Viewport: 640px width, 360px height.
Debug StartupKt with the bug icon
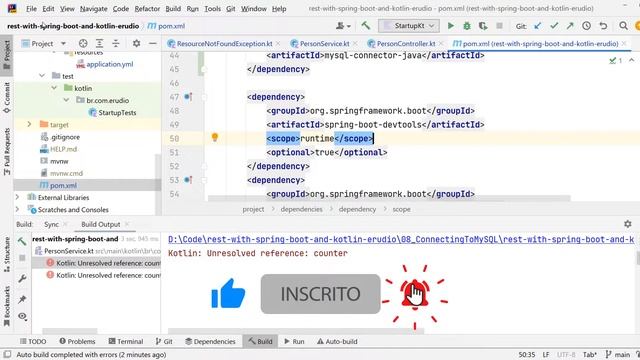point(467,26)
